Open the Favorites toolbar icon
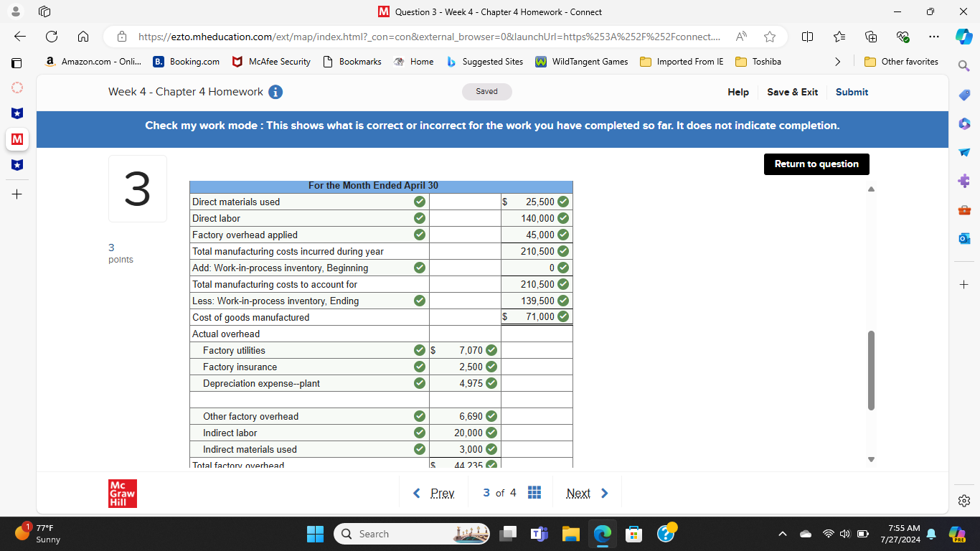This screenshot has width=980, height=551. [x=840, y=37]
